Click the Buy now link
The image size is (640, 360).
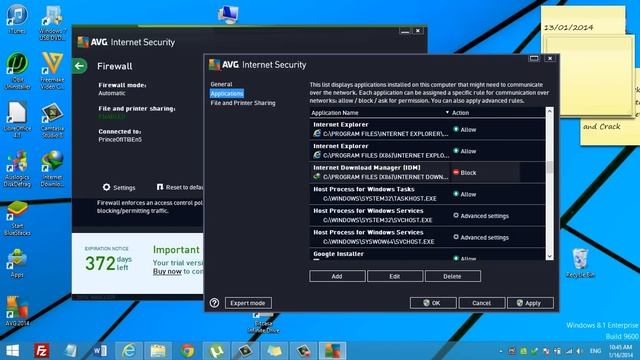coord(167,271)
